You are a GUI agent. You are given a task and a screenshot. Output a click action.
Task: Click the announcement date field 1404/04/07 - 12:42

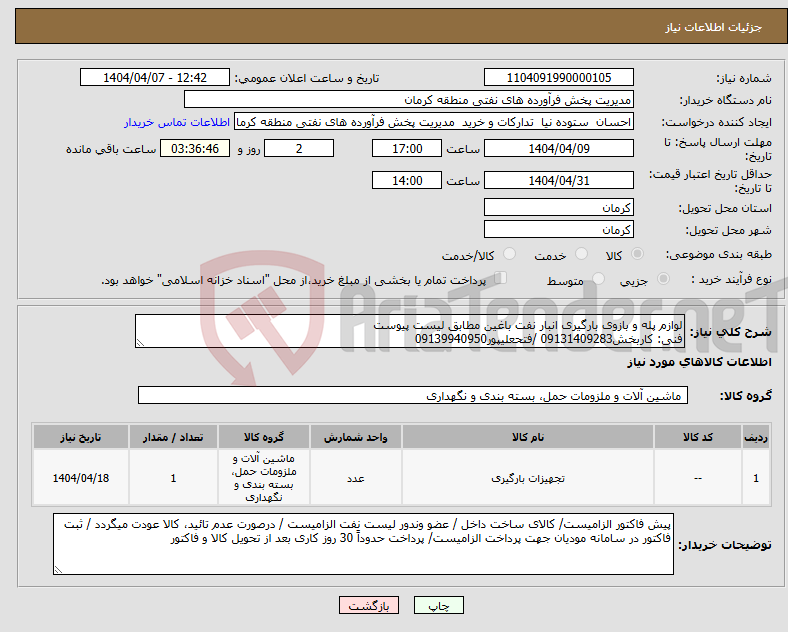point(155,77)
